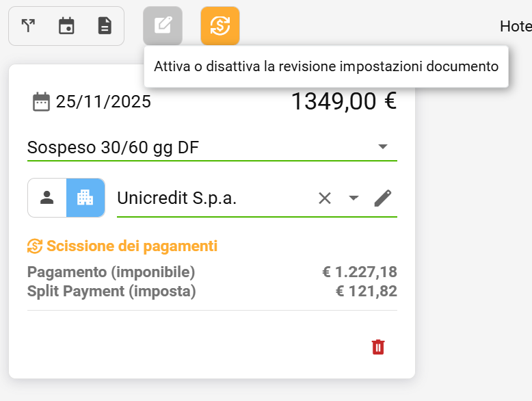Select the person entity type button
Screen dimensions: 532x401
click(47, 198)
